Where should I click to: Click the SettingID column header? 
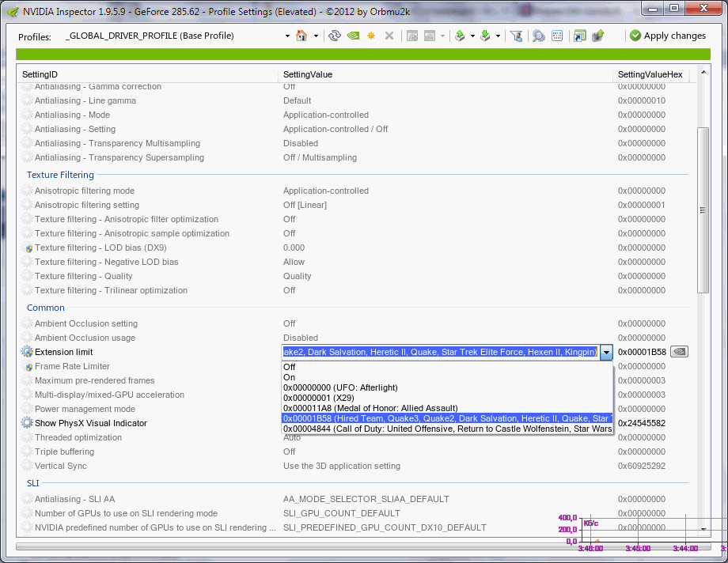149,74
